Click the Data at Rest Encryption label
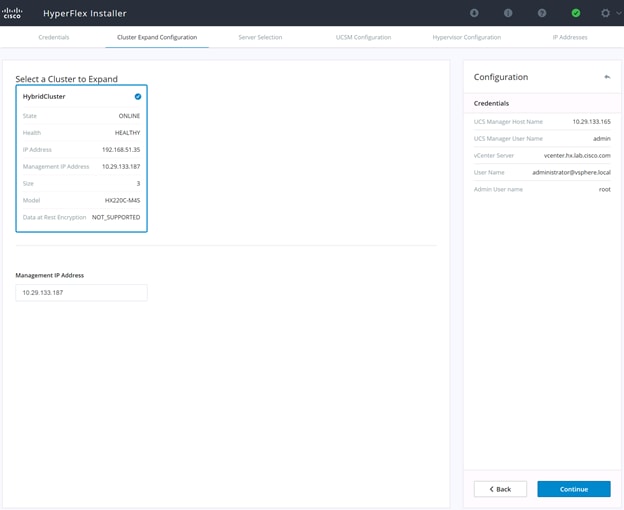Screen dimensions: 624x510 [x=55, y=217]
